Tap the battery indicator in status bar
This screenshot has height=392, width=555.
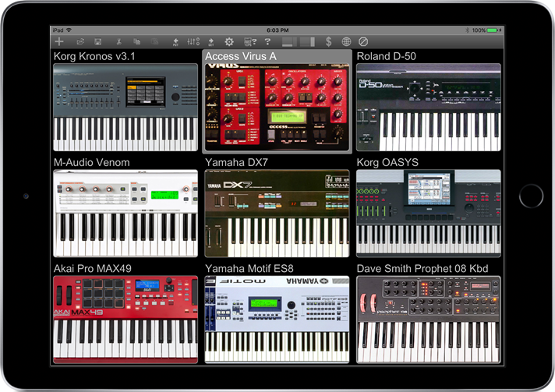[x=493, y=30]
